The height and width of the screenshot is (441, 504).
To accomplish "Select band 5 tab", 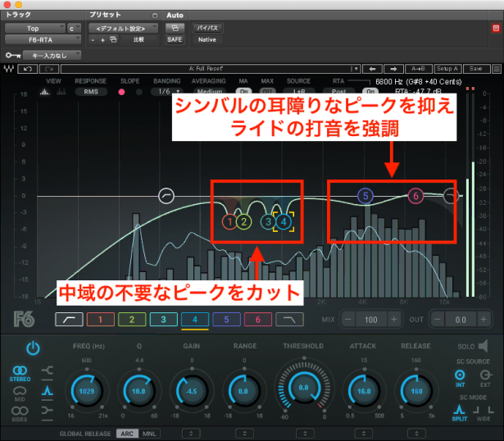I will coord(226,319).
